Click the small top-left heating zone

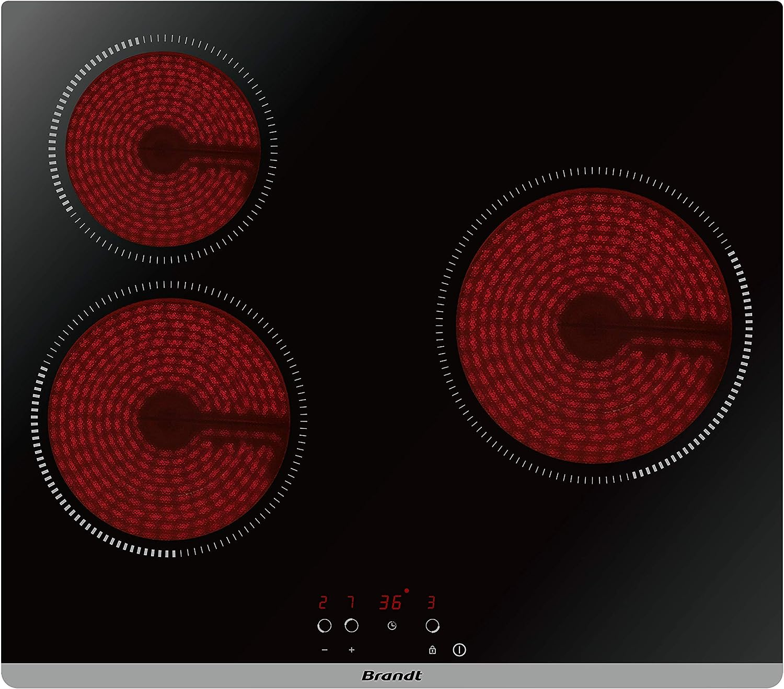163,149
